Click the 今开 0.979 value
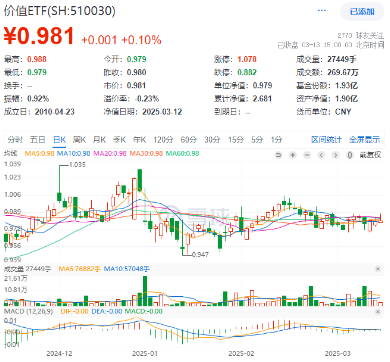390x362 pixels. (136, 59)
